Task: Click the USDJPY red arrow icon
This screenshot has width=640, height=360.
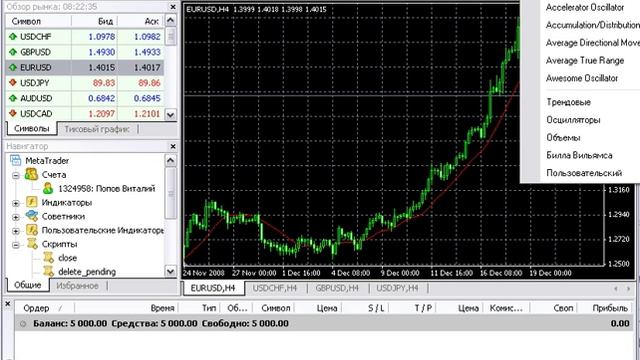Action: [13, 83]
